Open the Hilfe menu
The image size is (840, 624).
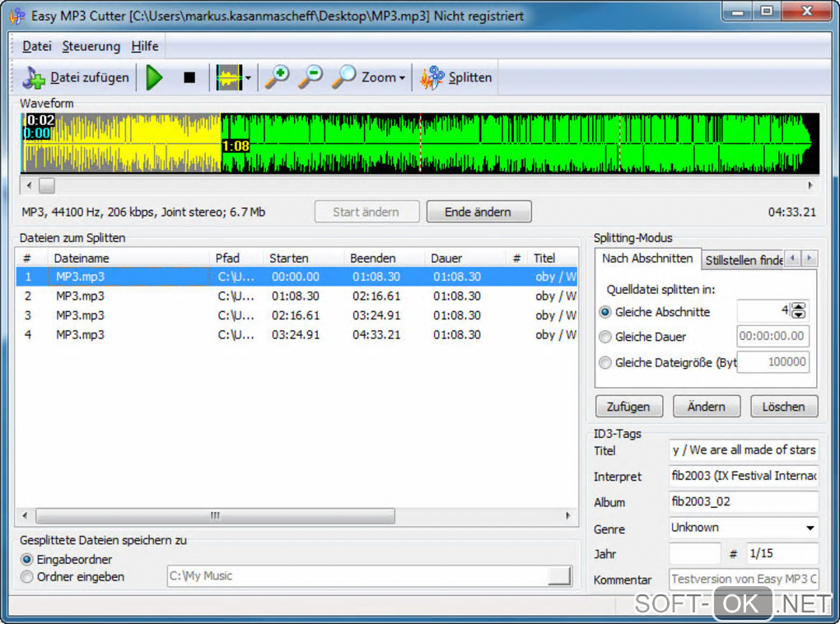pyautogui.click(x=145, y=47)
